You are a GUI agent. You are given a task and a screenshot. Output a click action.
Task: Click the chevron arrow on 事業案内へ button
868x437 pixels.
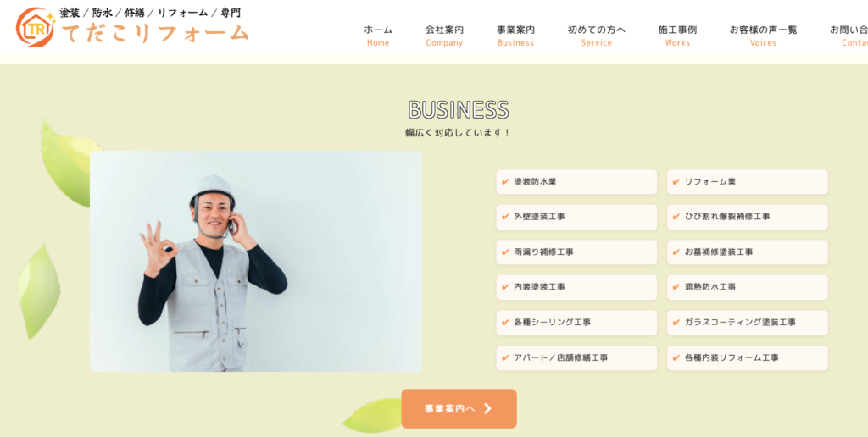(x=487, y=409)
